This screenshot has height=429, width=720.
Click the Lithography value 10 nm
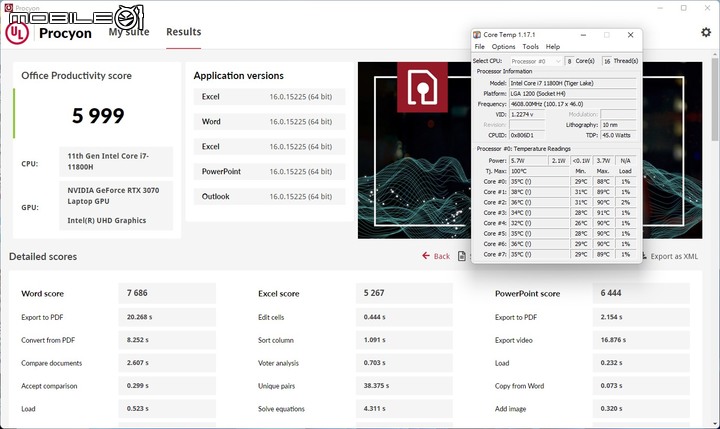[618, 125]
